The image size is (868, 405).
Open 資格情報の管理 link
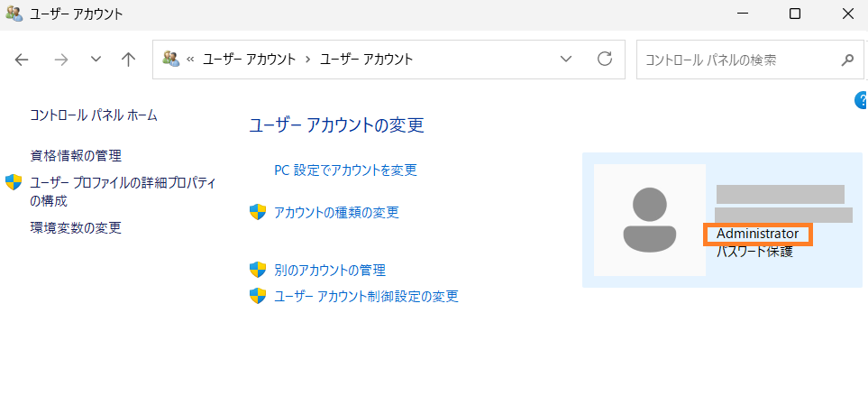(76, 156)
